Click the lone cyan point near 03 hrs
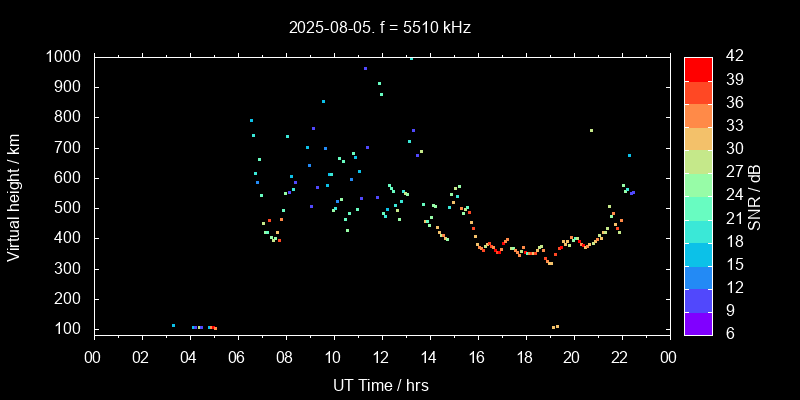 coord(173,325)
